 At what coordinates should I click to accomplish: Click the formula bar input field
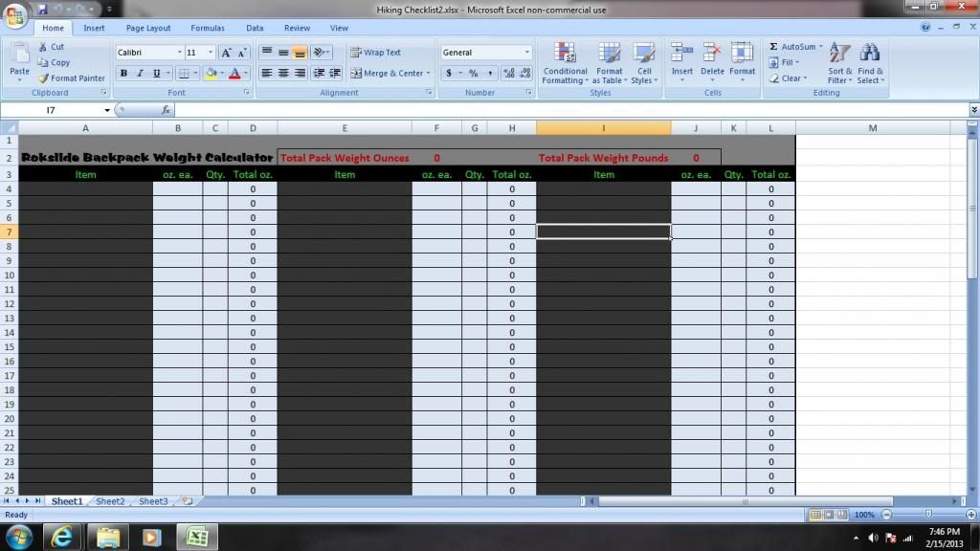(x=570, y=110)
